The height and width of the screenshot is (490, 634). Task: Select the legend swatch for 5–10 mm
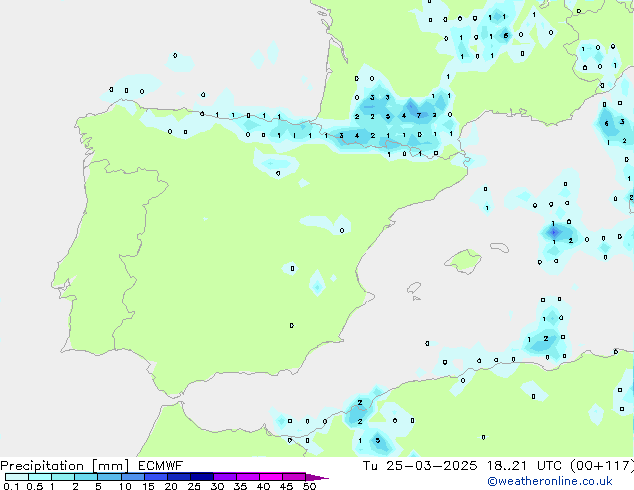[109, 477]
